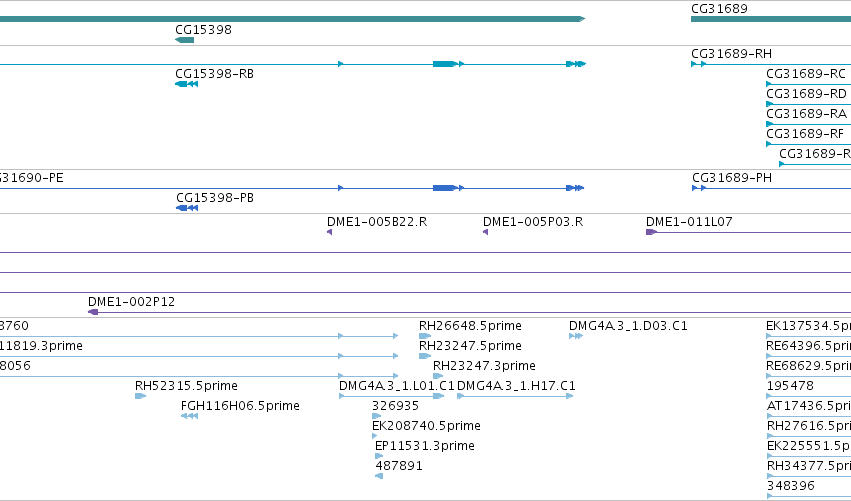
Task: Select DME1-011L07 feature label
Action: (x=689, y=222)
